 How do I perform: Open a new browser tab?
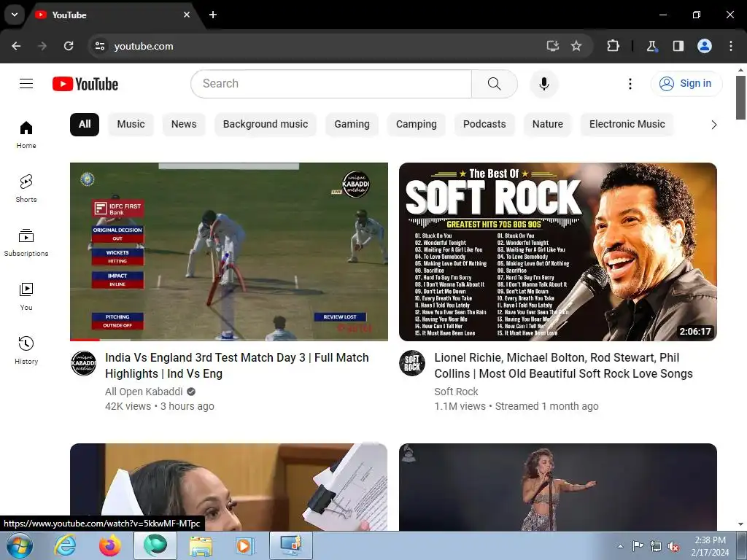pos(213,15)
